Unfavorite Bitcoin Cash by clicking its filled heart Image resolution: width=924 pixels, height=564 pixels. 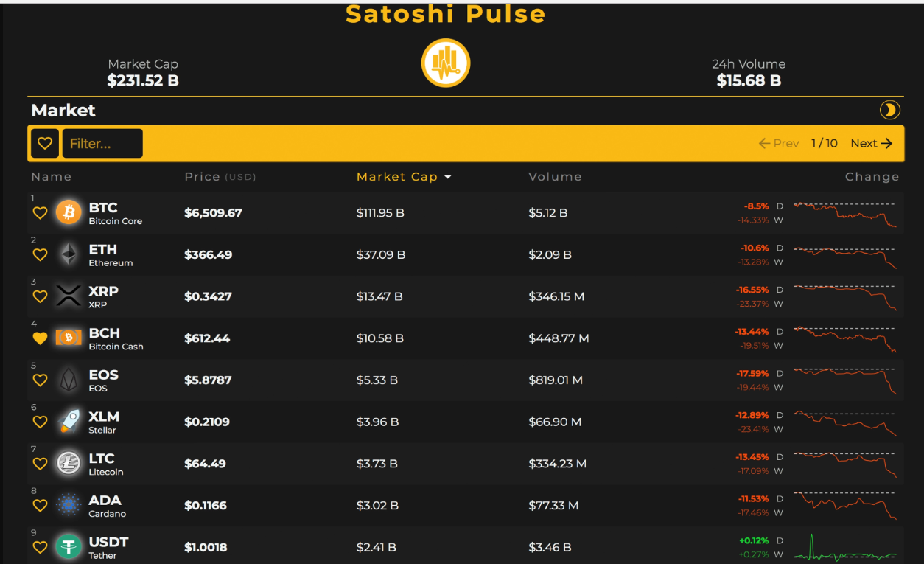coord(40,338)
